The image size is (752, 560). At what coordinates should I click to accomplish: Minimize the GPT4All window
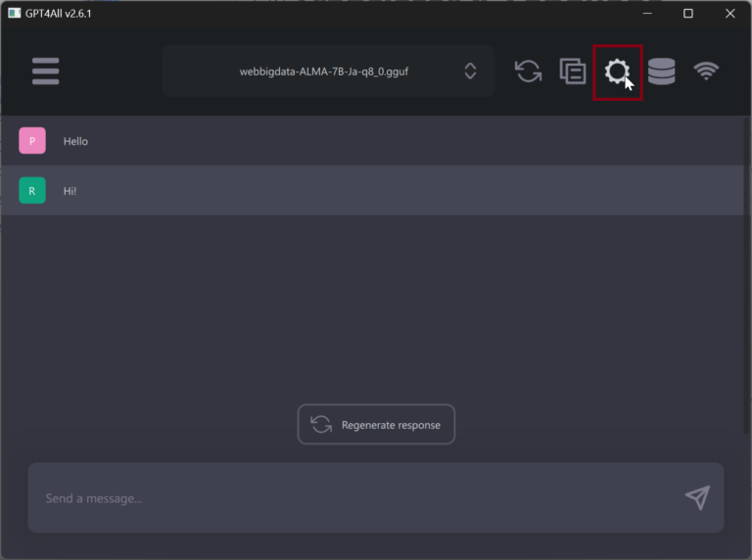646,14
